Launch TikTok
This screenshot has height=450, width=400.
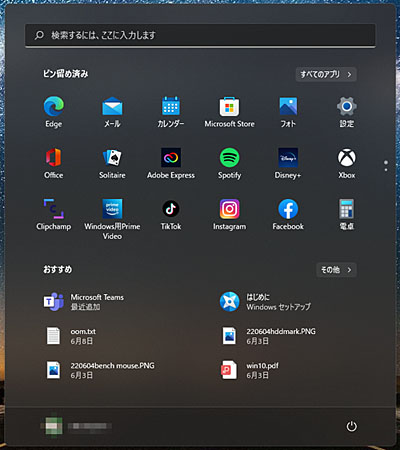click(171, 215)
